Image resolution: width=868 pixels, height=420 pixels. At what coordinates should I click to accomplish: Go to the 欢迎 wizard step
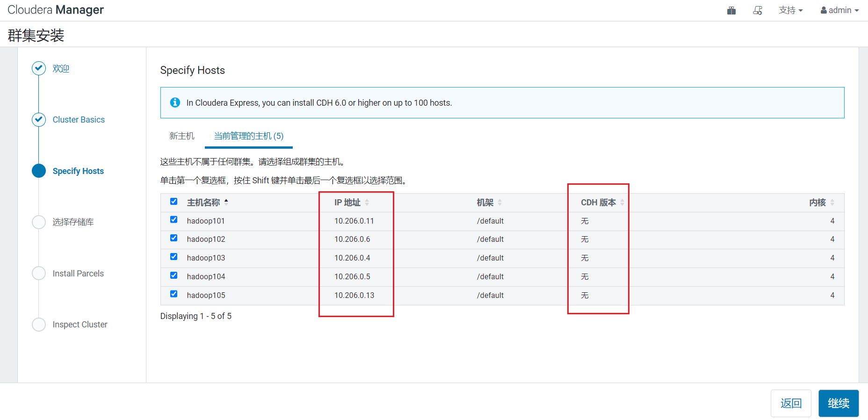(61, 69)
